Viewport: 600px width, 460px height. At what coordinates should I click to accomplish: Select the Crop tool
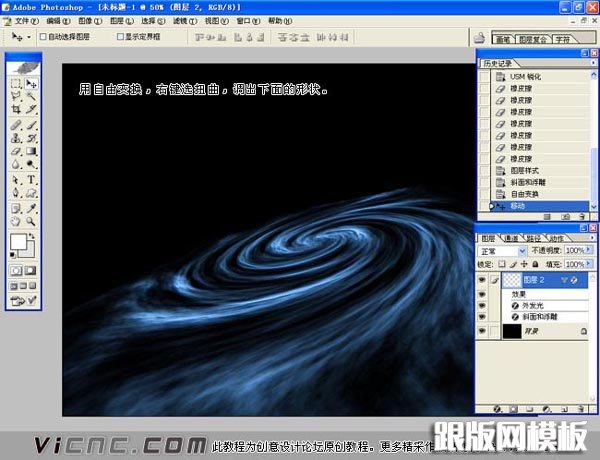(x=16, y=109)
